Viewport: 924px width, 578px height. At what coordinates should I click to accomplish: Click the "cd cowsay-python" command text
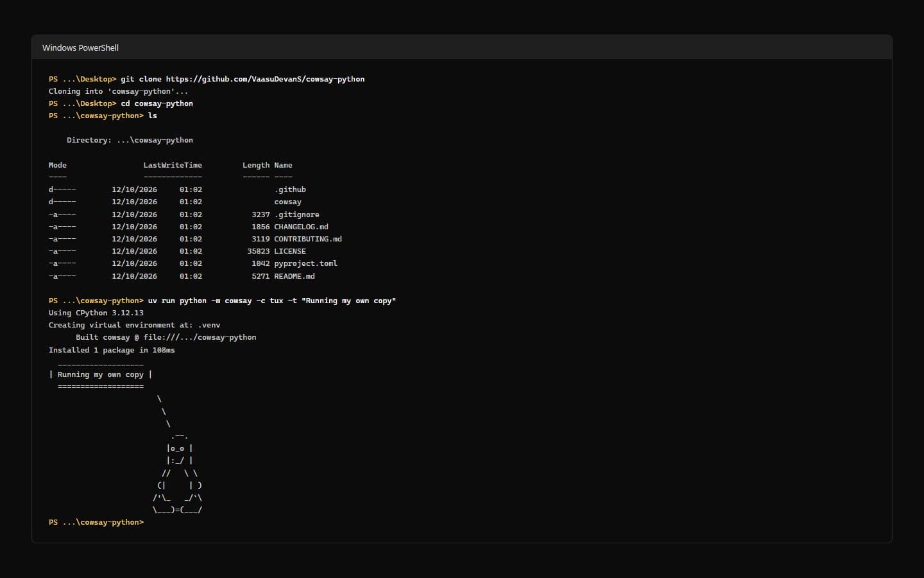click(157, 103)
